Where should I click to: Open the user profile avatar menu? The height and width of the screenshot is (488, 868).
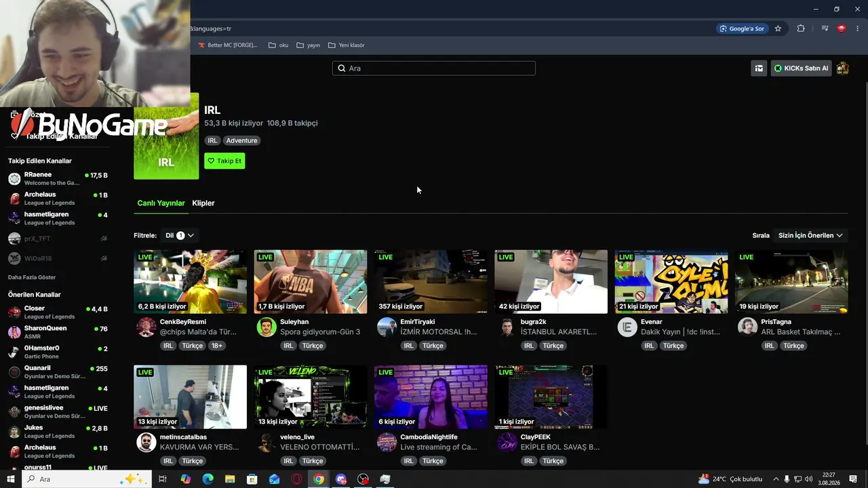pyautogui.click(x=843, y=68)
